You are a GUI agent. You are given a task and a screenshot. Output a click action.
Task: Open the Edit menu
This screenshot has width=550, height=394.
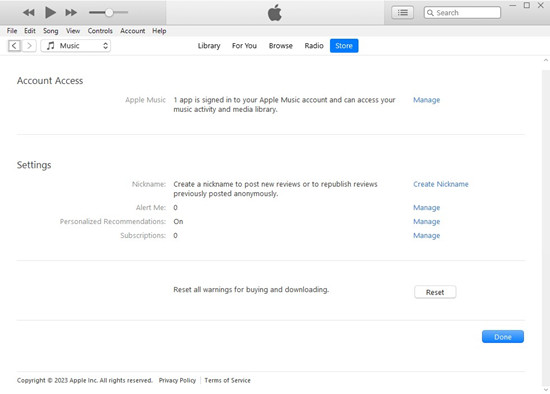[30, 31]
